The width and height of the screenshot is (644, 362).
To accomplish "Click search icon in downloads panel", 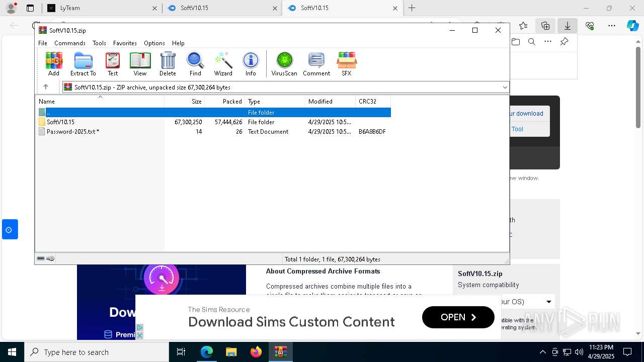I will [x=532, y=42].
